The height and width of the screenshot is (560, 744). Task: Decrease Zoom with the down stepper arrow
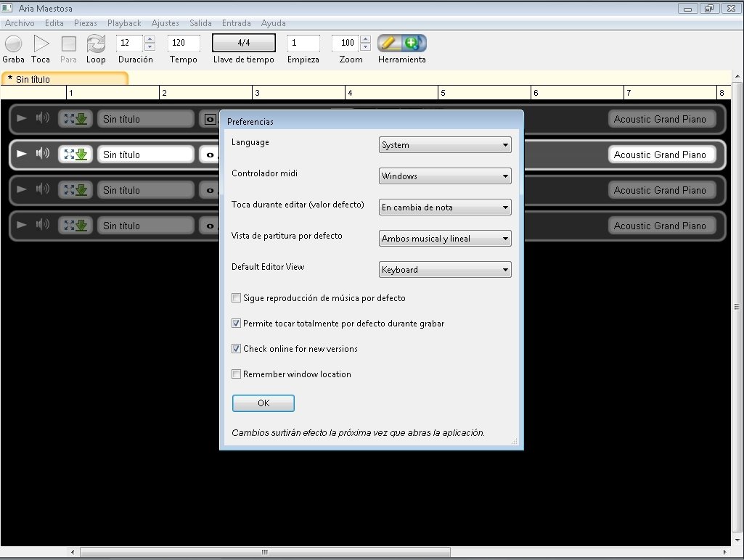365,47
